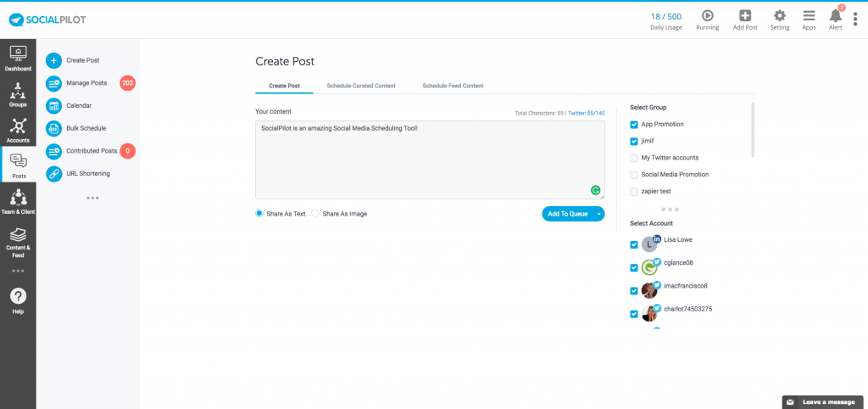Image resolution: width=868 pixels, height=409 pixels.
Task: Uncheck the App Promotion group
Action: pyautogui.click(x=634, y=125)
